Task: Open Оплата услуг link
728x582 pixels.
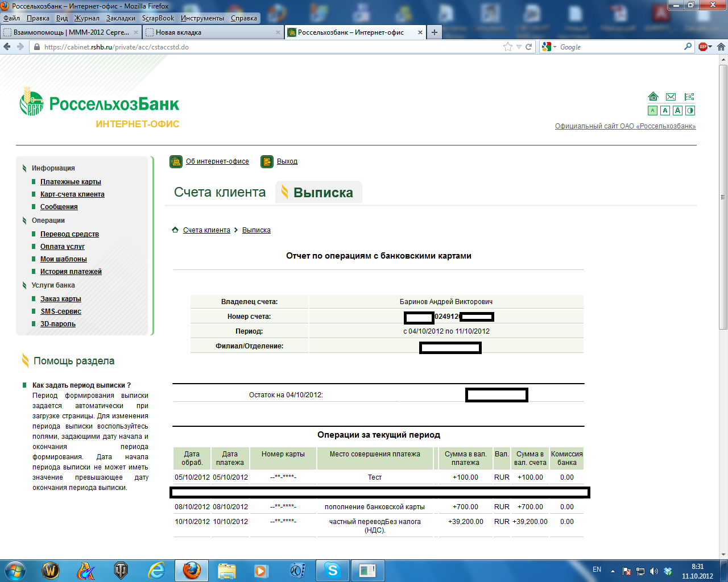Action: click(x=63, y=247)
